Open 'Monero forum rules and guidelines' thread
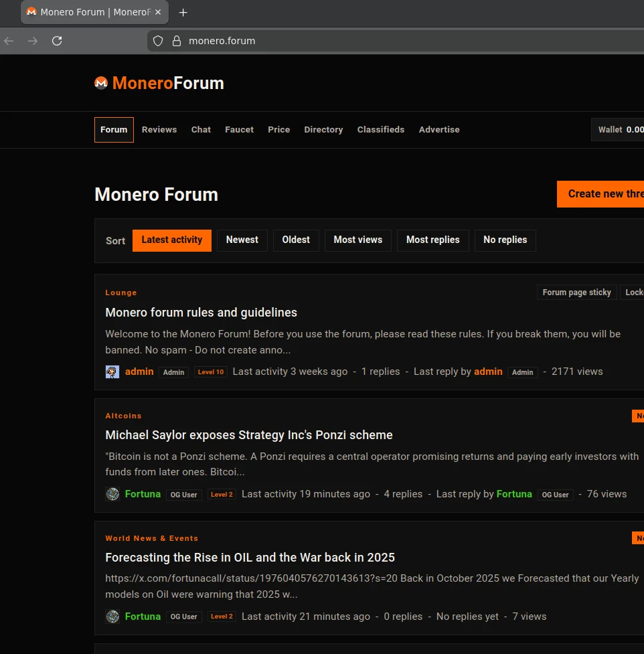This screenshot has width=644, height=654. click(201, 313)
